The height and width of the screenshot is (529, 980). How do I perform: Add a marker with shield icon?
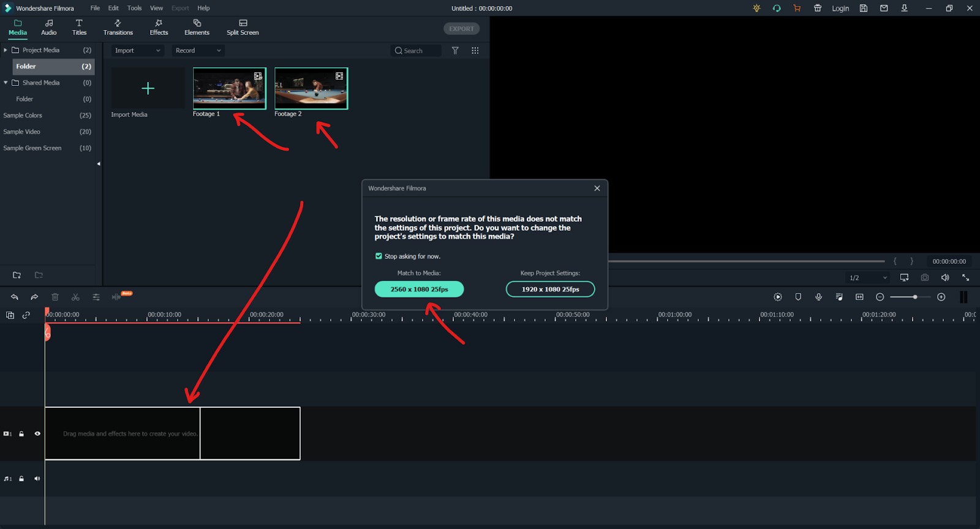click(x=798, y=297)
